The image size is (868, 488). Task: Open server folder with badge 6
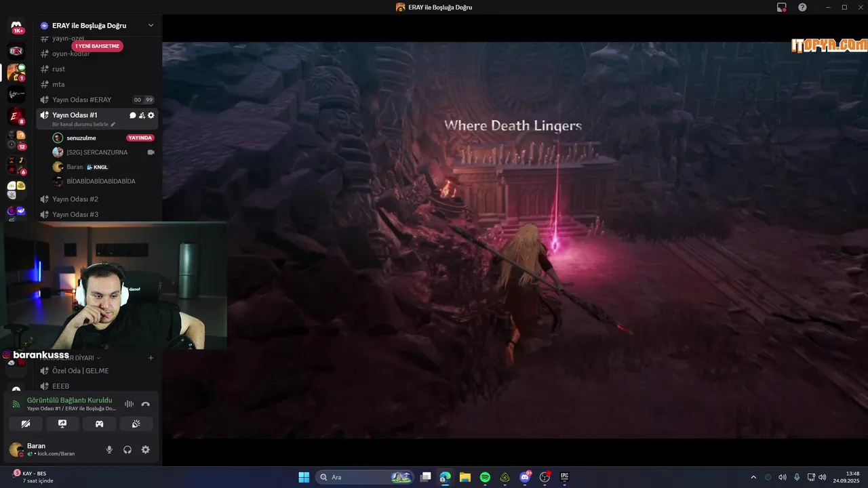16,165
